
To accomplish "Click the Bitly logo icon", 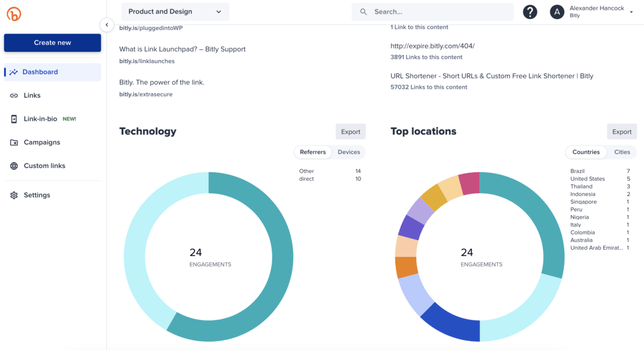I will 14,14.
